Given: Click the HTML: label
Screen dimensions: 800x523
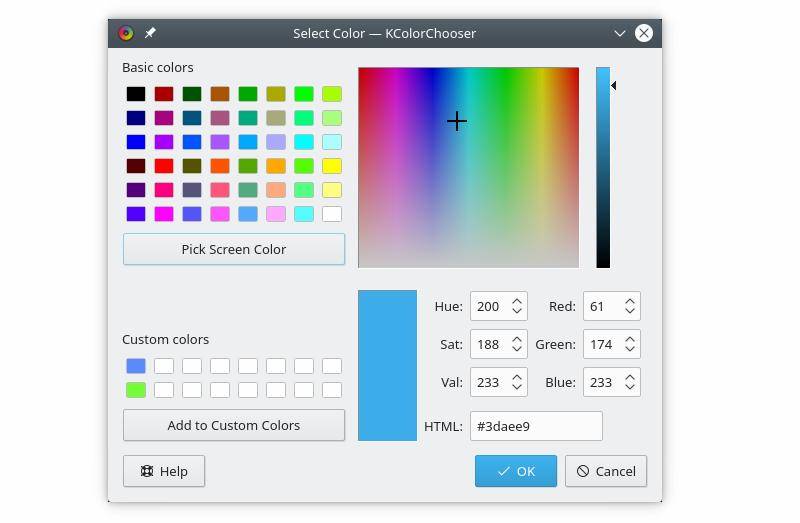Looking at the screenshot, I should point(443,426).
